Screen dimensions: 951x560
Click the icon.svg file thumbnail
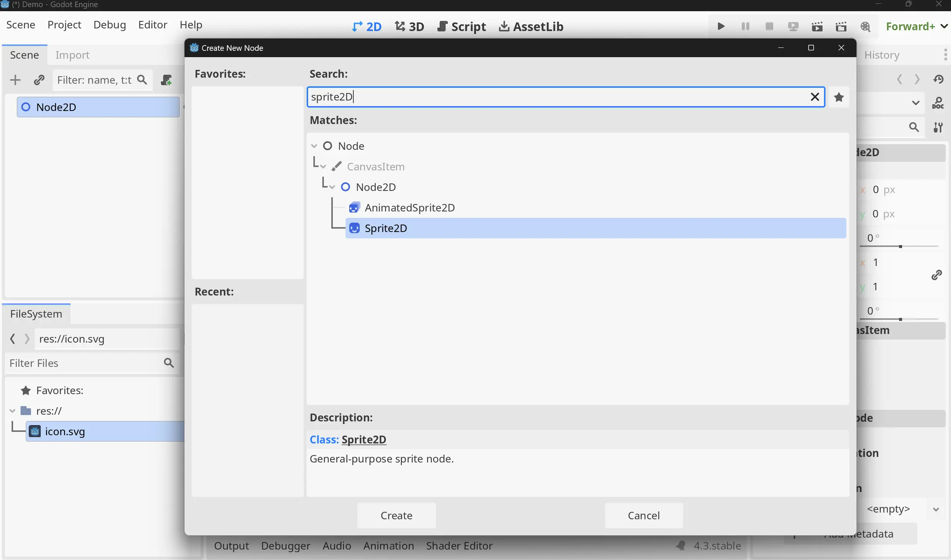[35, 431]
